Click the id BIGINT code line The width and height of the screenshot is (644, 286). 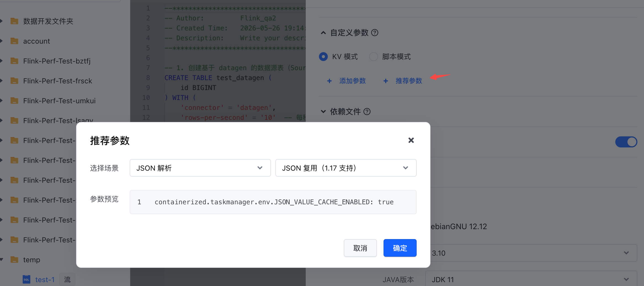(x=198, y=88)
